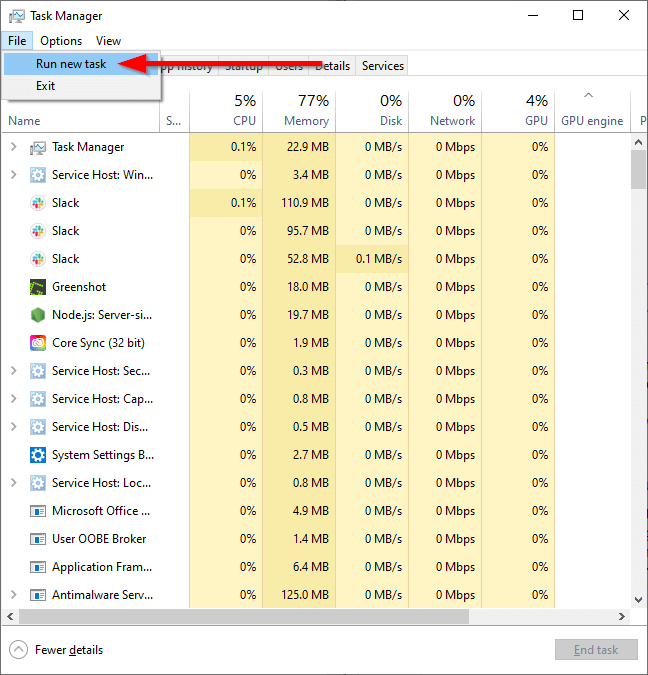
Task: Choose Run new task from File menu
Action: pyautogui.click(x=81, y=64)
